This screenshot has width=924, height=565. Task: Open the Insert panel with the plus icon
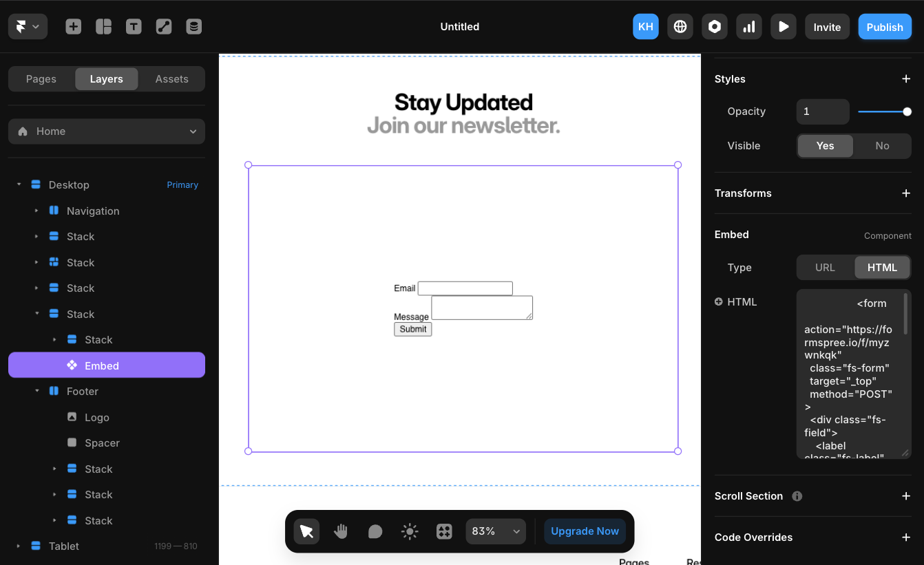[73, 26]
